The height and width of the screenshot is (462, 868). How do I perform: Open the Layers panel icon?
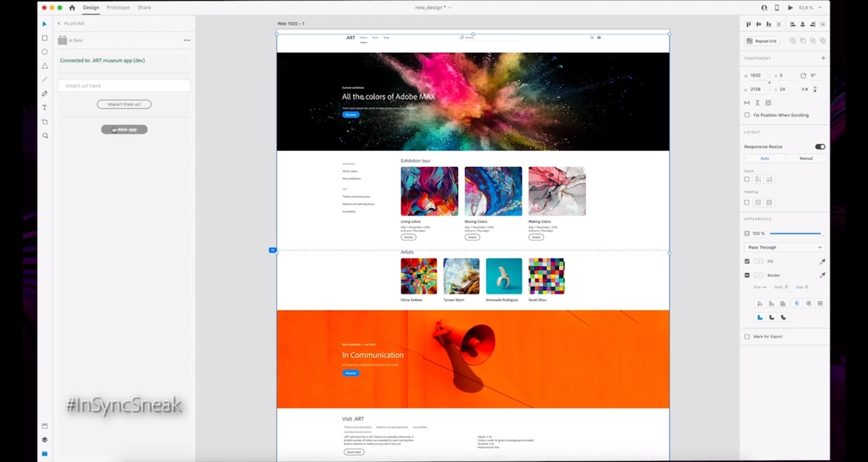(44, 440)
